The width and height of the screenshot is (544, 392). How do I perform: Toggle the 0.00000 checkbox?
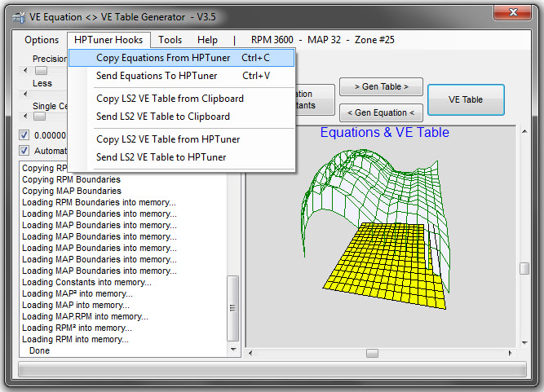click(24, 134)
